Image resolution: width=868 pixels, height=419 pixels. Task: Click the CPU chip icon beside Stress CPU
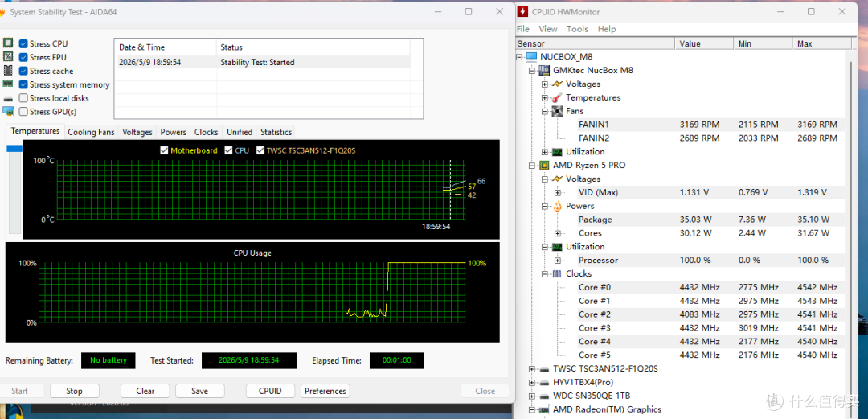(x=8, y=43)
